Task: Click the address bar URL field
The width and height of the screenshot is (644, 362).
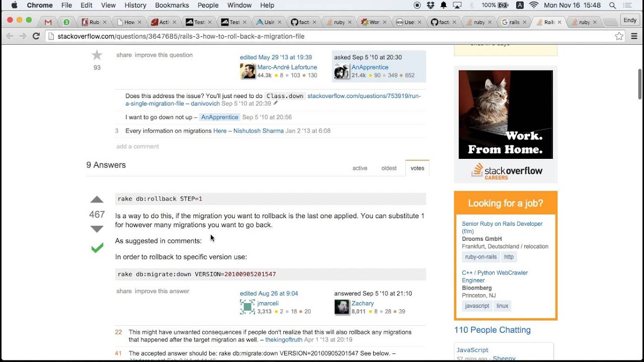Action: 330,36
